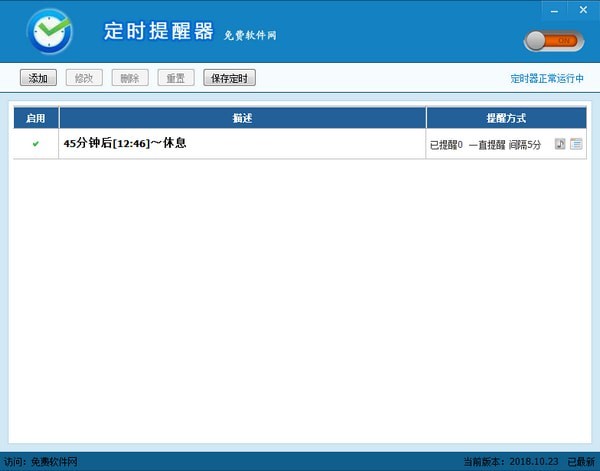The height and width of the screenshot is (471, 600).
Task: Click the 保存定时 save button
Action: 229,78
